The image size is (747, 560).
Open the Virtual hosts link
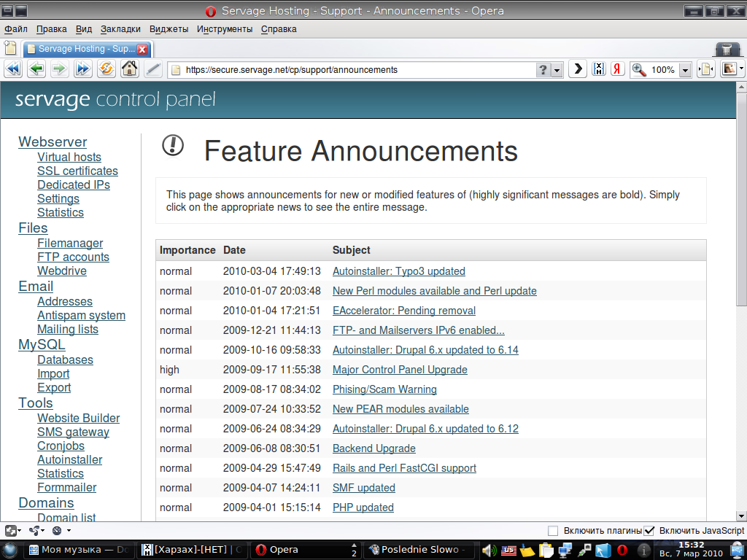pyautogui.click(x=69, y=157)
